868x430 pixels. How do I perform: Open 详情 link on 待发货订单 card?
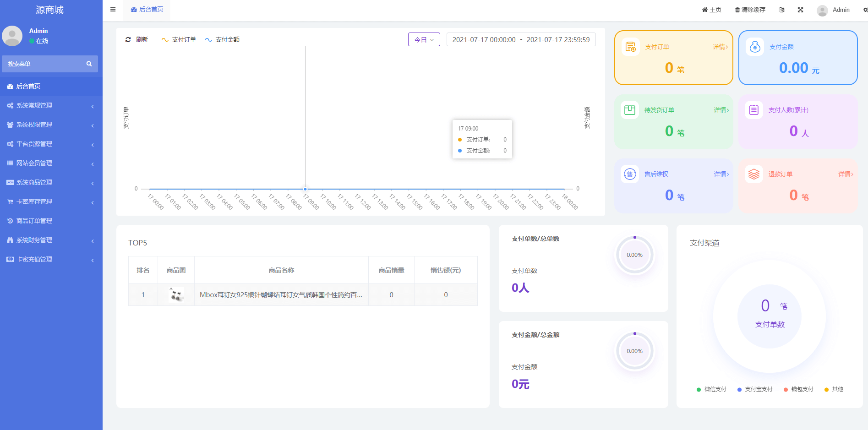(x=721, y=110)
